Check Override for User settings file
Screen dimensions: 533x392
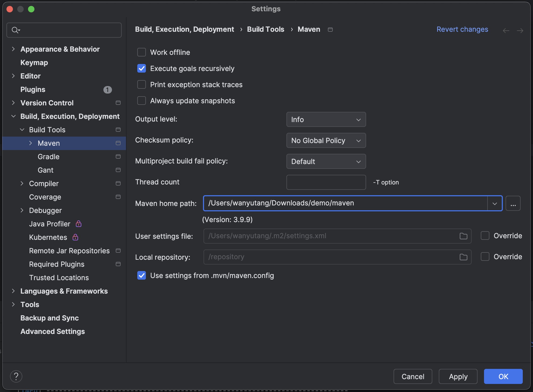point(485,236)
